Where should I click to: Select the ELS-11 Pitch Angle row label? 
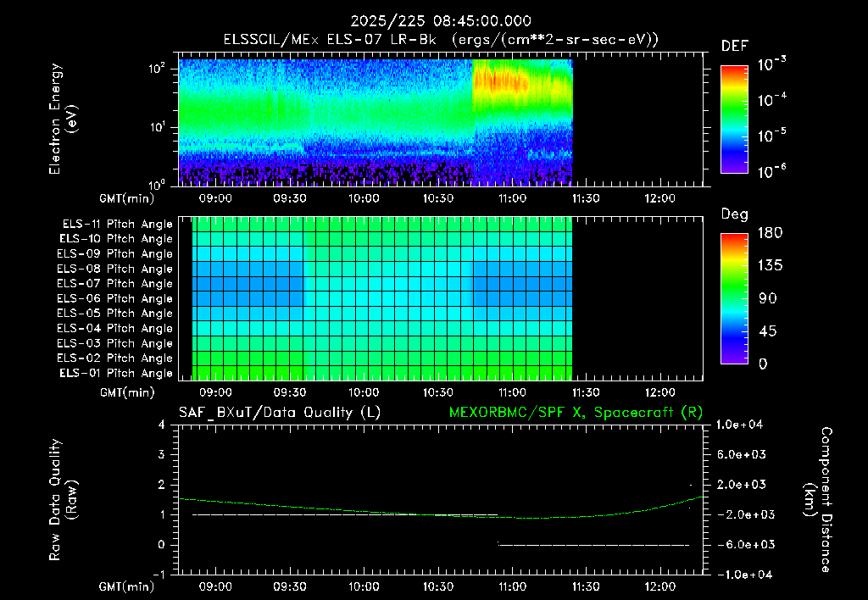(x=117, y=225)
